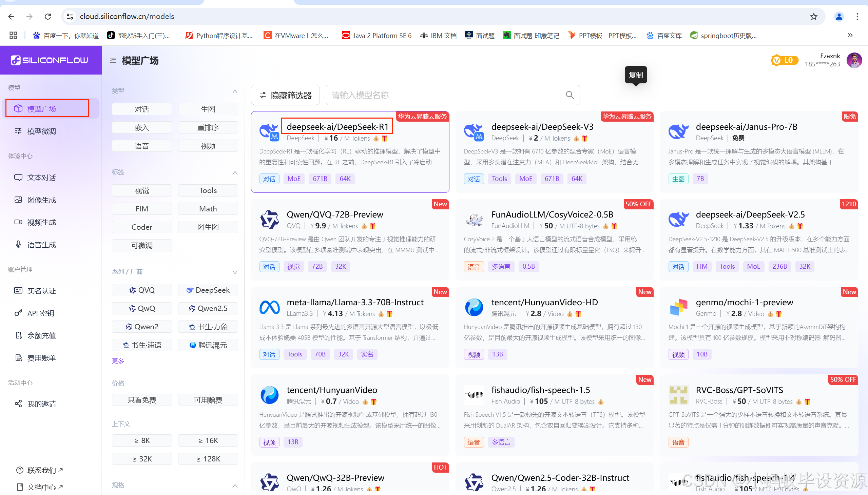Toggle the 对话 type filter
868x495 pixels.
tap(141, 109)
